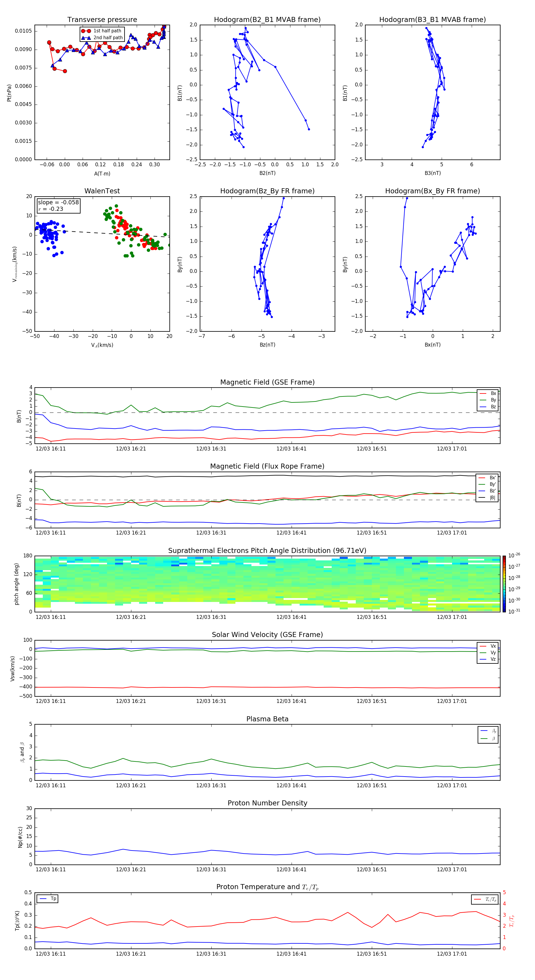
Task: Click the 'Proton Temperature and Te/Tp' title
Action: pos(267,887)
